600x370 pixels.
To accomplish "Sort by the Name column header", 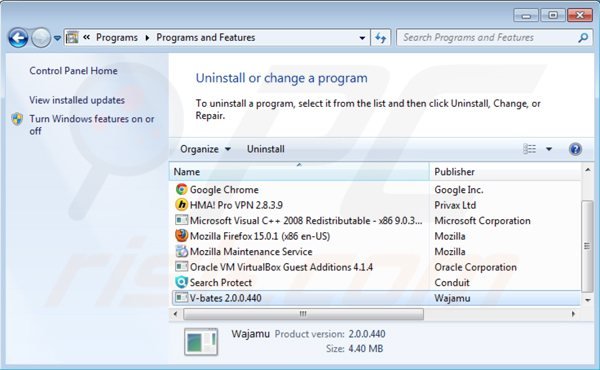I will click(299, 172).
